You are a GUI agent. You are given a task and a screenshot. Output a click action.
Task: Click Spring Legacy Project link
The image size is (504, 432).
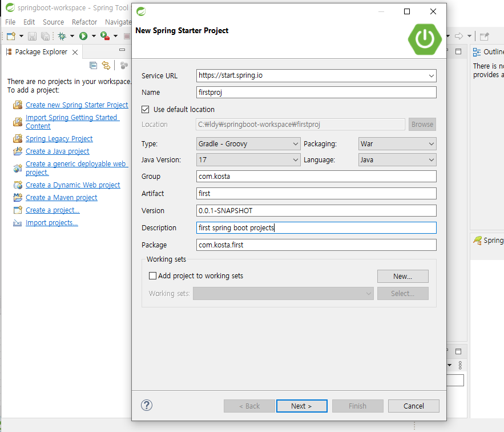59,139
